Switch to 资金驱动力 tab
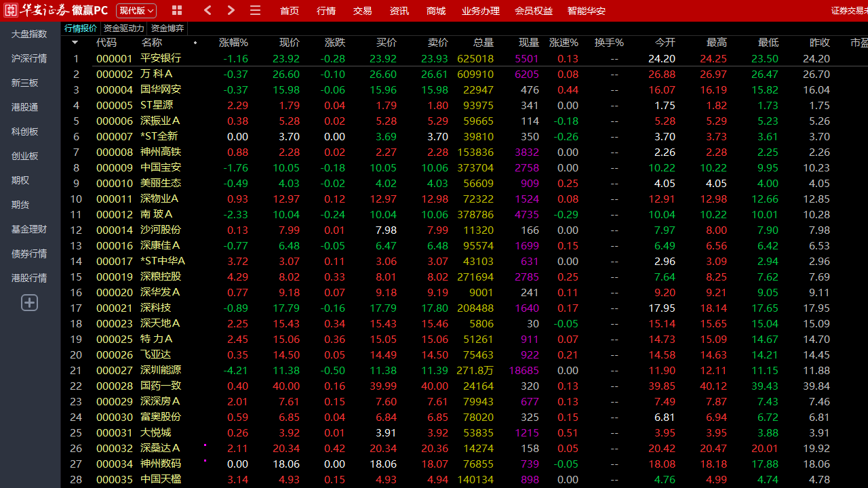The height and width of the screenshot is (488, 868). coord(124,28)
